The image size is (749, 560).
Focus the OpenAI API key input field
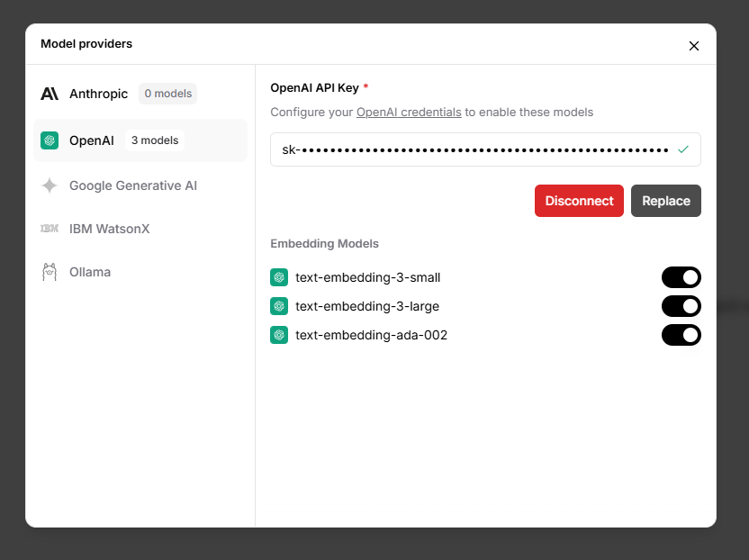pos(485,149)
